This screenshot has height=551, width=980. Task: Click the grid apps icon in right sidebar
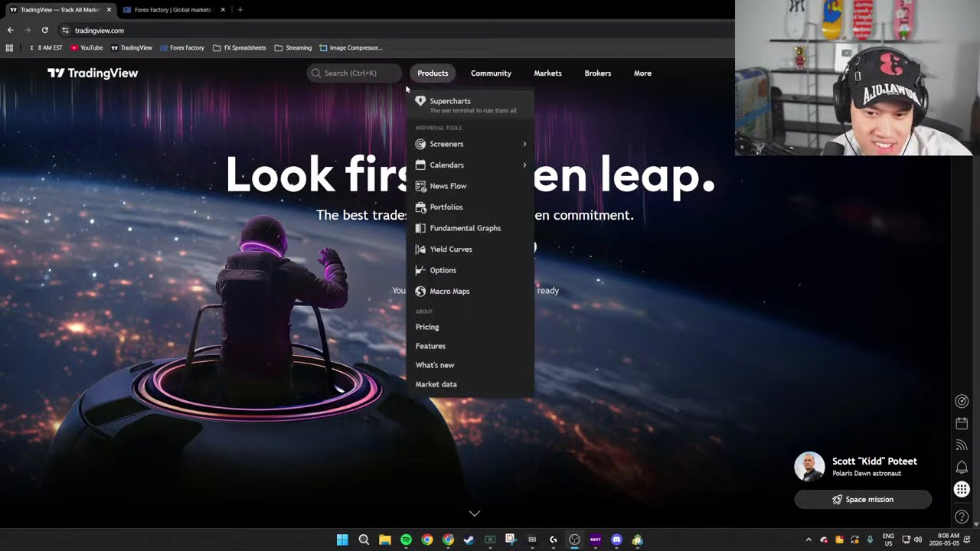[962, 490]
